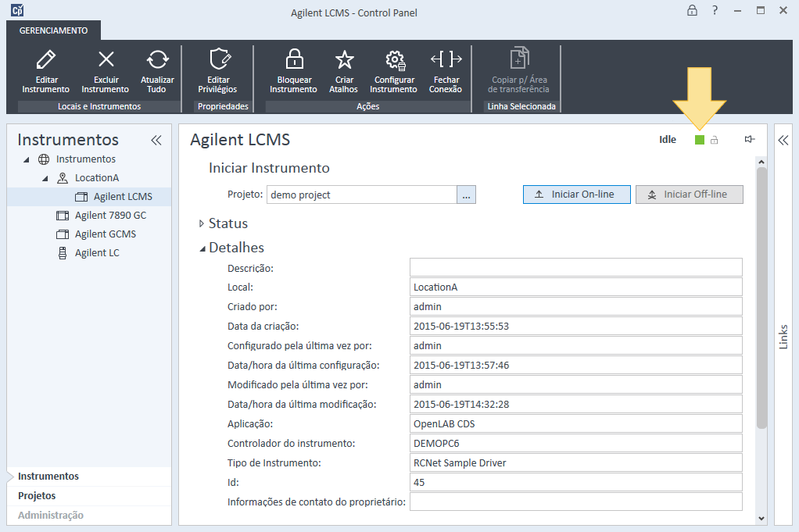The image size is (799, 532).
Task: Collapse the Detalhes section
Action: [202, 248]
